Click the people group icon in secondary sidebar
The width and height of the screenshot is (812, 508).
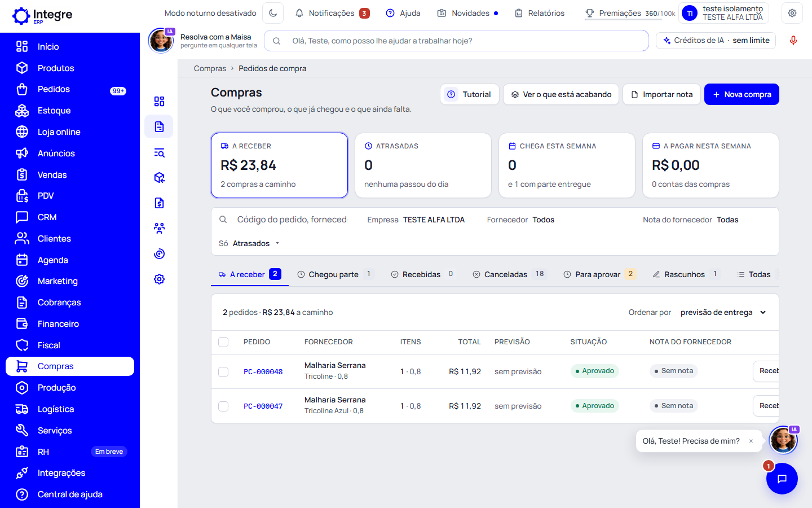(x=159, y=228)
